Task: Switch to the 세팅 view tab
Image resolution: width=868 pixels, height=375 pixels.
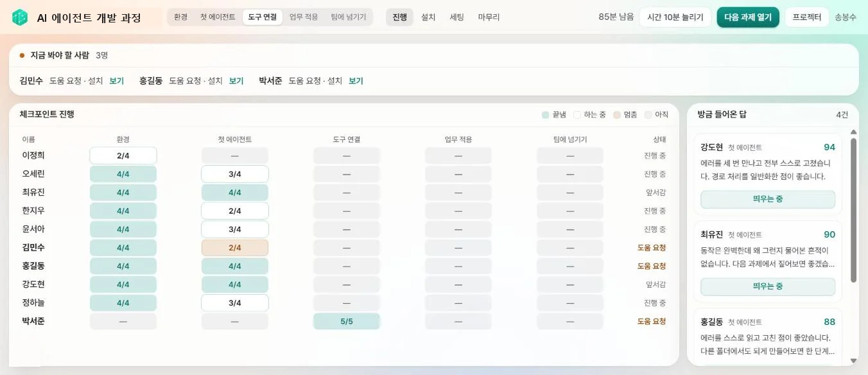Action: (x=457, y=17)
